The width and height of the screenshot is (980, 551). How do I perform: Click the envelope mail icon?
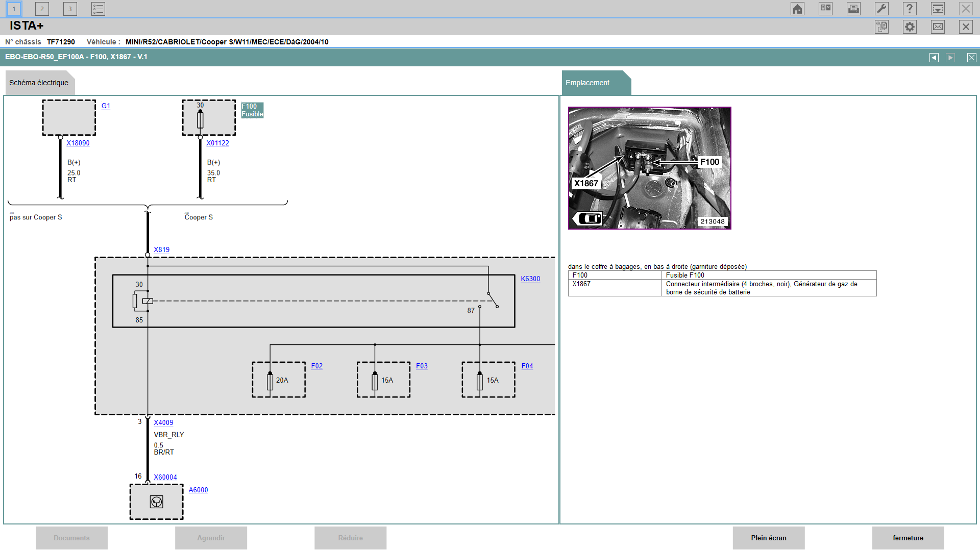938,27
